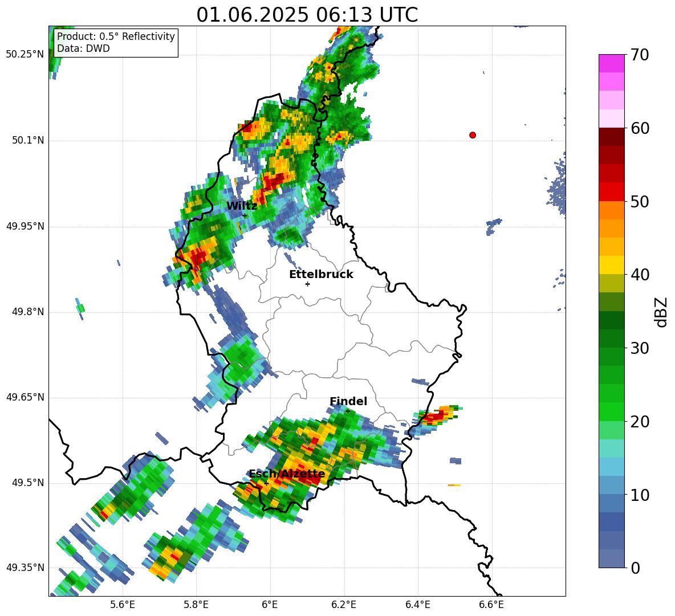Click the 0 colorbar tick label
The height and width of the screenshot is (616, 675).
coord(635,568)
